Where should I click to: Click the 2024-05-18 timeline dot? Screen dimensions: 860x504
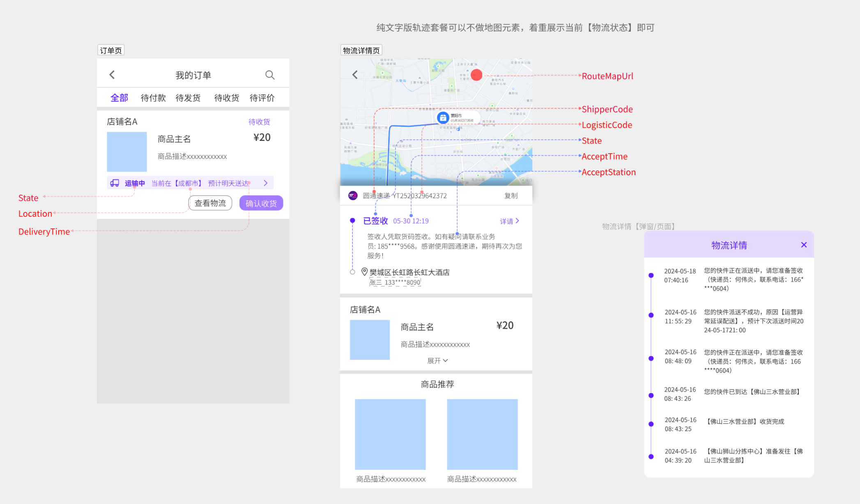[x=651, y=275]
